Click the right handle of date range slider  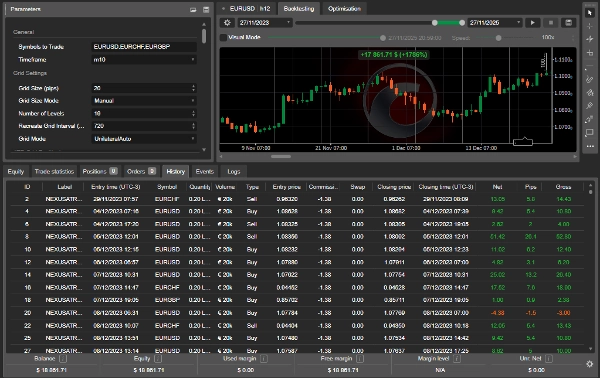point(462,23)
